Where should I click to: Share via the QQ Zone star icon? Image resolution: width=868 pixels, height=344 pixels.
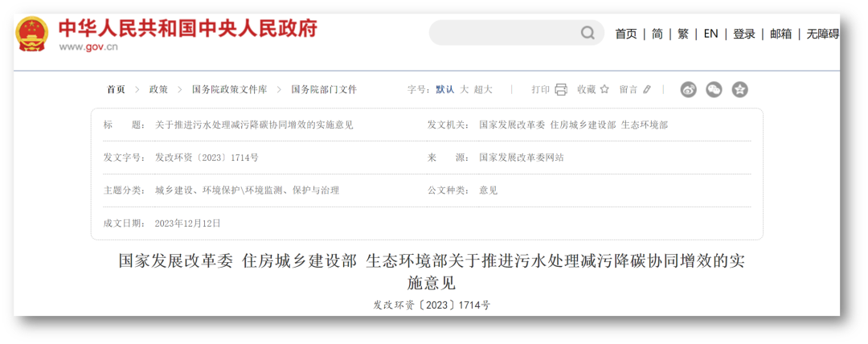[739, 89]
